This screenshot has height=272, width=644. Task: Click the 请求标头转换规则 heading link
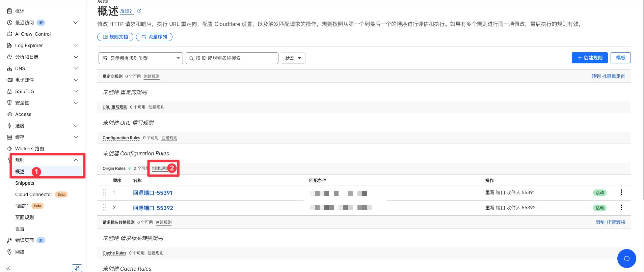(x=118, y=222)
